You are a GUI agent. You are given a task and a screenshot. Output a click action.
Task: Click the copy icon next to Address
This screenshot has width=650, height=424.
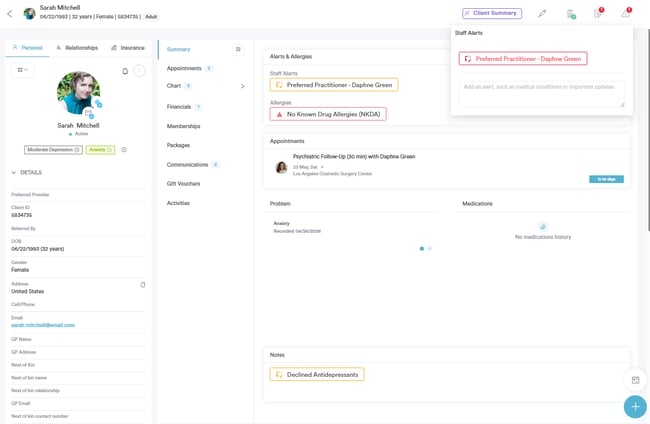pyautogui.click(x=143, y=285)
